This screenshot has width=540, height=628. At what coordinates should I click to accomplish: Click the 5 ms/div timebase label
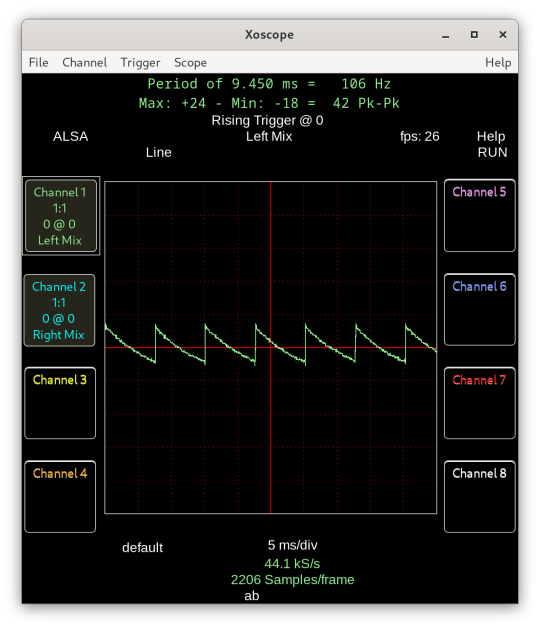click(x=292, y=545)
